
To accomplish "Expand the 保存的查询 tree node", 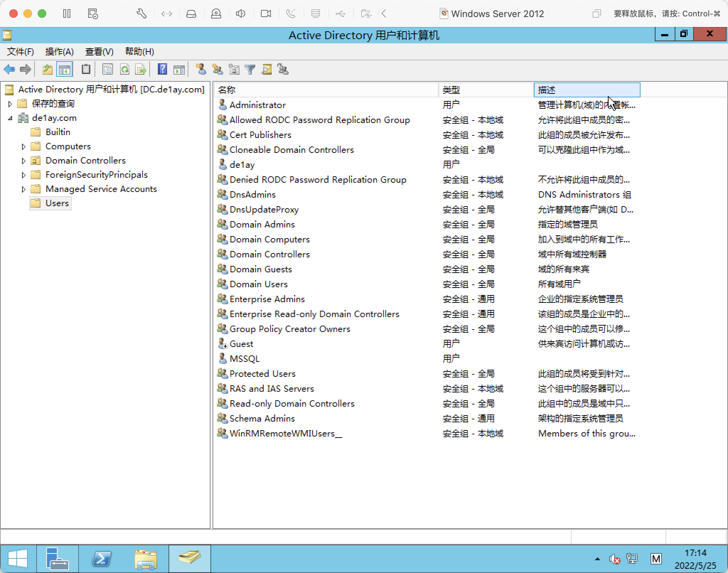I will pyautogui.click(x=10, y=104).
